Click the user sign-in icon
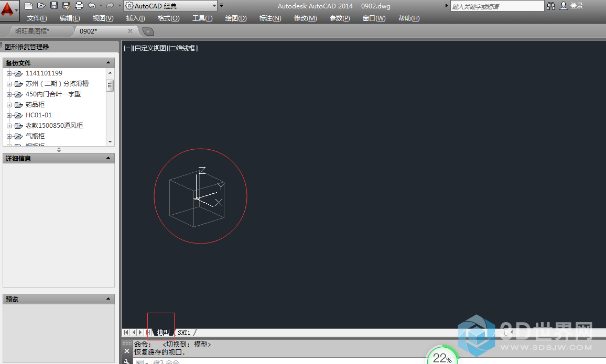606x364 pixels. coord(564,5)
